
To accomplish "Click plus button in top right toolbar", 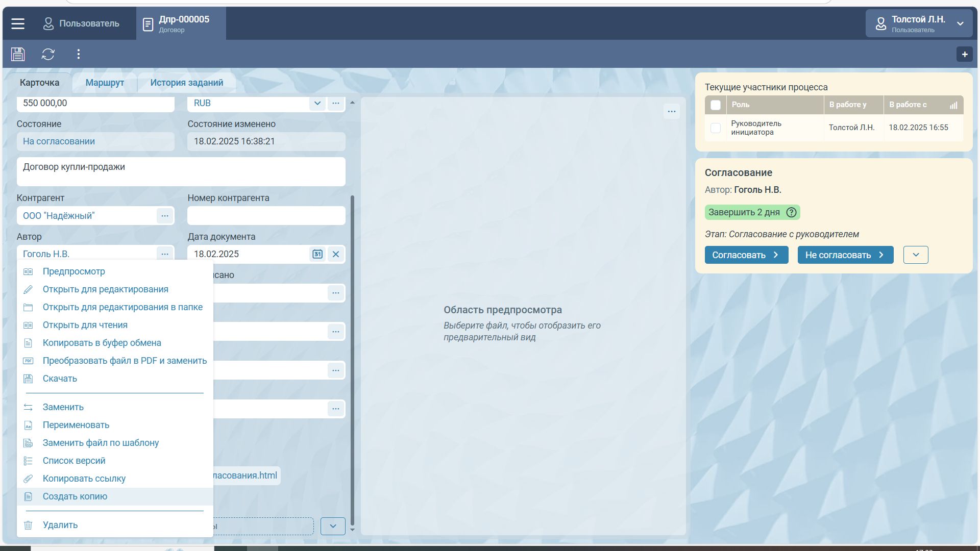I will (x=964, y=54).
